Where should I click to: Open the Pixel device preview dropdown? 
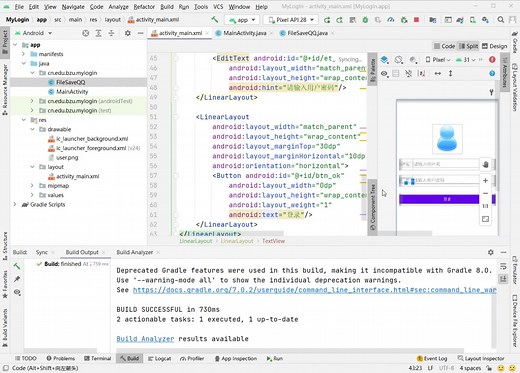click(x=438, y=60)
